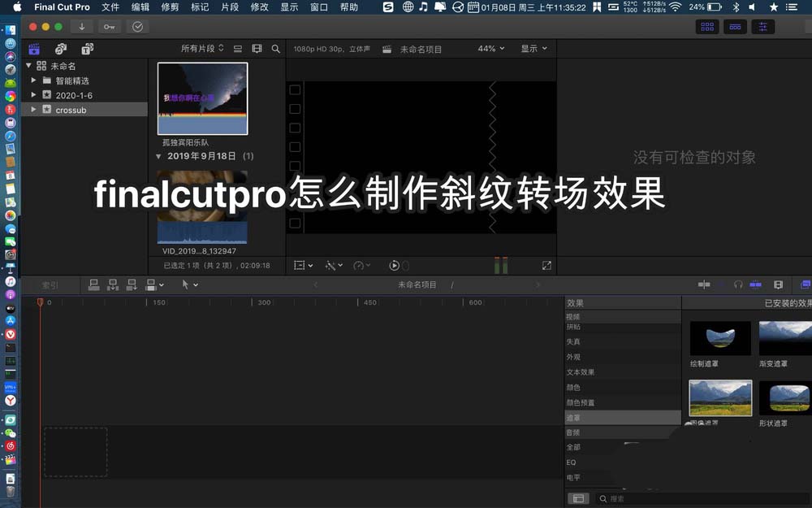Open timeline clip appearance filmstrip icon
The height and width of the screenshot is (508, 812).
tap(778, 284)
